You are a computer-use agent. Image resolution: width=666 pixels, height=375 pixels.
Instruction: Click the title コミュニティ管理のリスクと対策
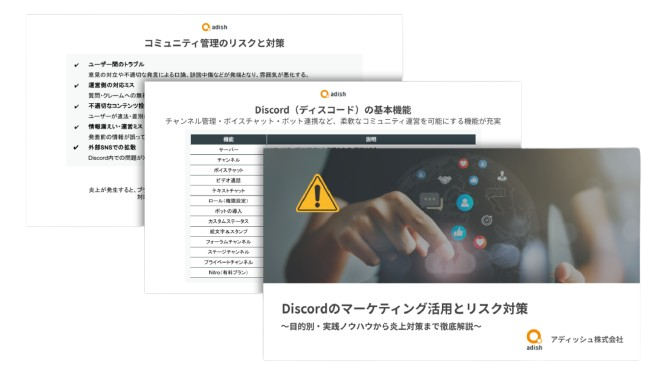point(214,43)
